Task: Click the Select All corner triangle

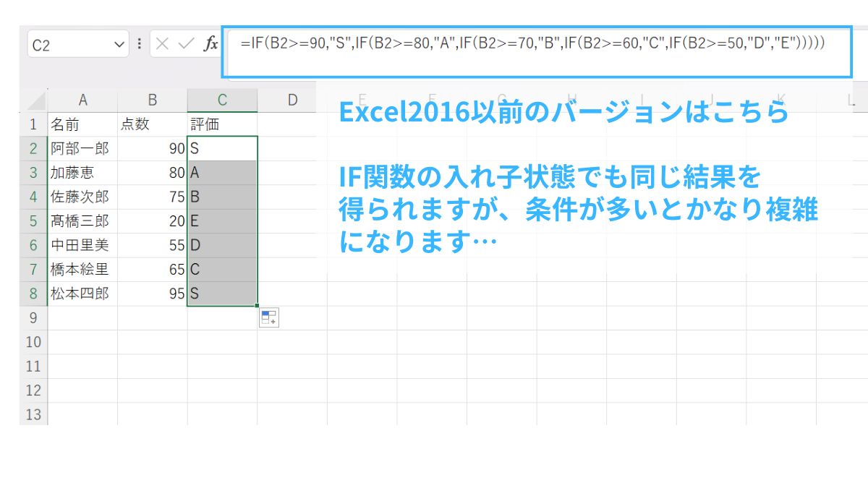Action: click(x=34, y=100)
